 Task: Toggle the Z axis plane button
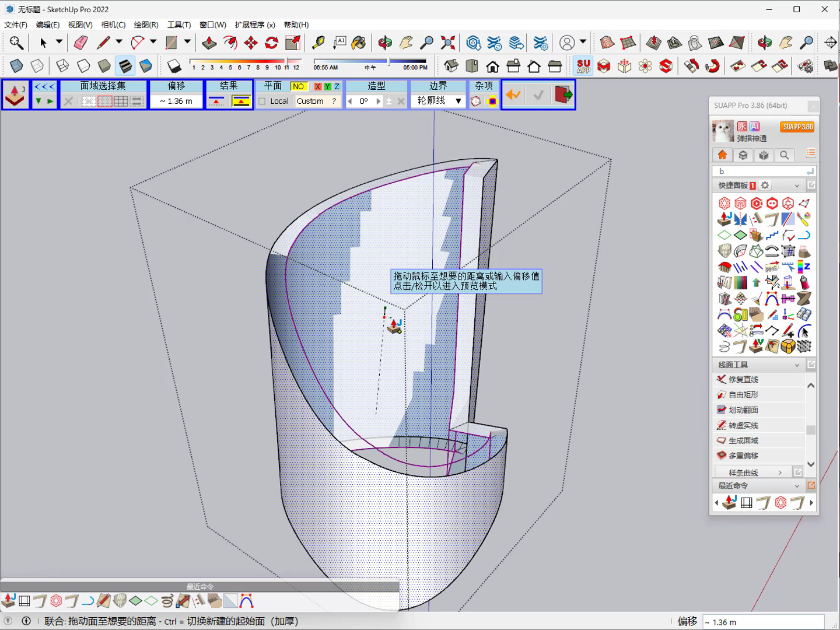click(337, 86)
